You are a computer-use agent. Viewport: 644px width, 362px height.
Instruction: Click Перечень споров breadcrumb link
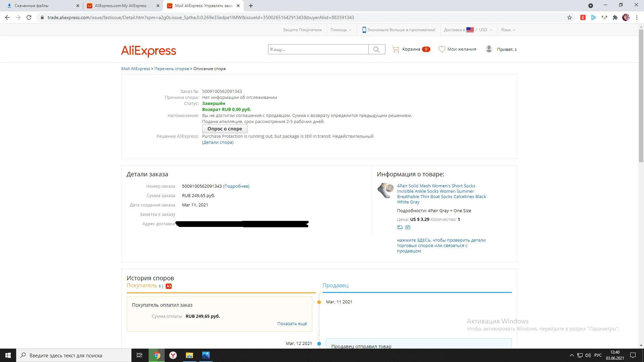coord(171,69)
